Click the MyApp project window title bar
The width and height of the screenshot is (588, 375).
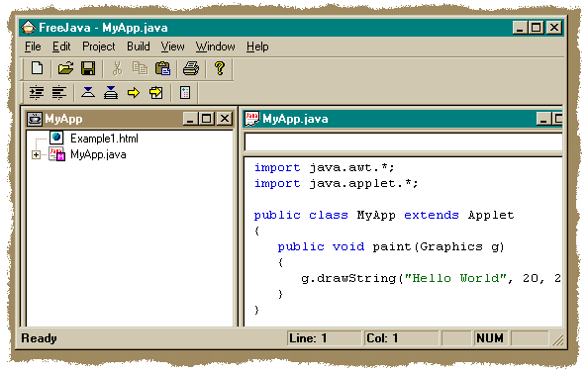coord(130,119)
